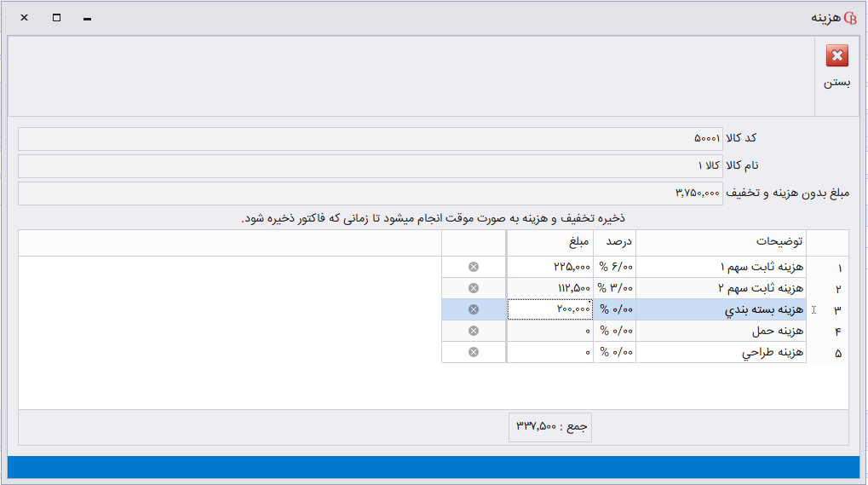Viewport: 868px width, 485px height.
Task: Click the application logo in title bar
Action: tap(849, 18)
